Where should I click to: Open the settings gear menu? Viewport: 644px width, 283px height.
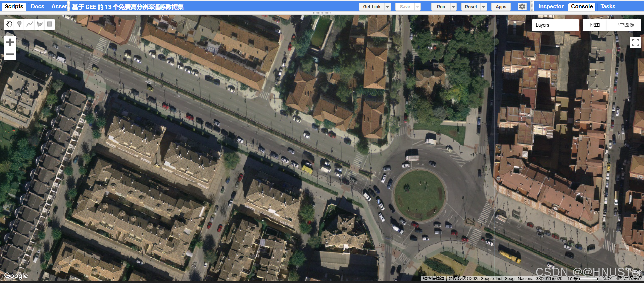pyautogui.click(x=522, y=6)
